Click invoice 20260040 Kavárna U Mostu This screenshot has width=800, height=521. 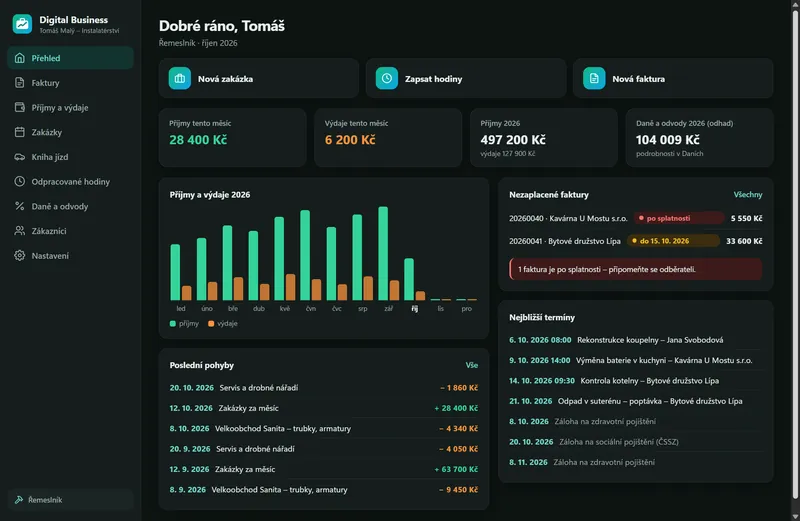pos(636,218)
